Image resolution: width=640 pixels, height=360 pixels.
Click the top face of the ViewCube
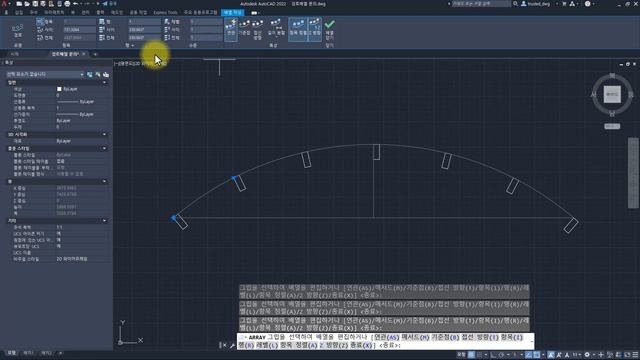click(x=612, y=94)
